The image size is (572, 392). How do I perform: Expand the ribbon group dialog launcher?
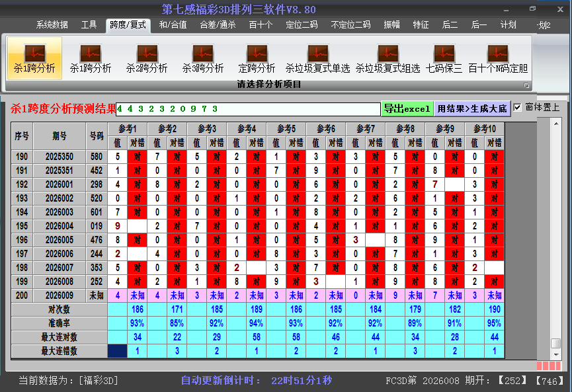point(527,85)
